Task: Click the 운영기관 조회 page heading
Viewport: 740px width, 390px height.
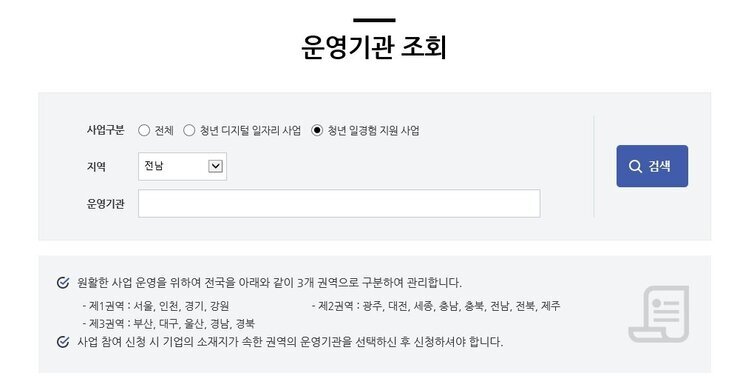Action: [x=374, y=47]
